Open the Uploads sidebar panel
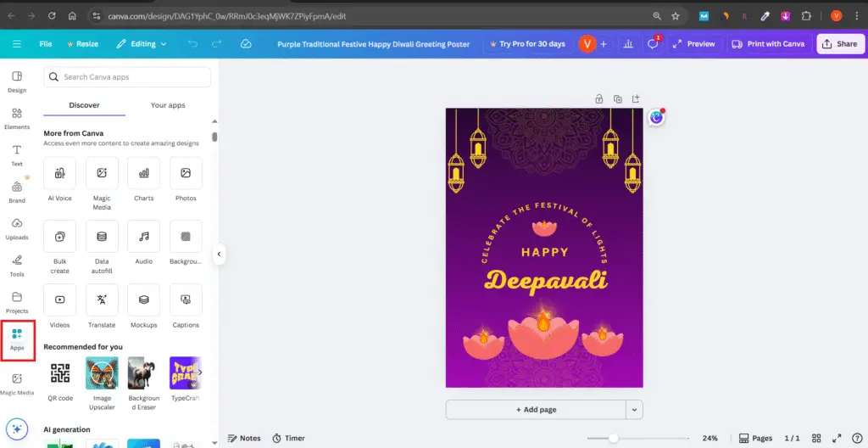The height and width of the screenshot is (448, 868). point(17,228)
